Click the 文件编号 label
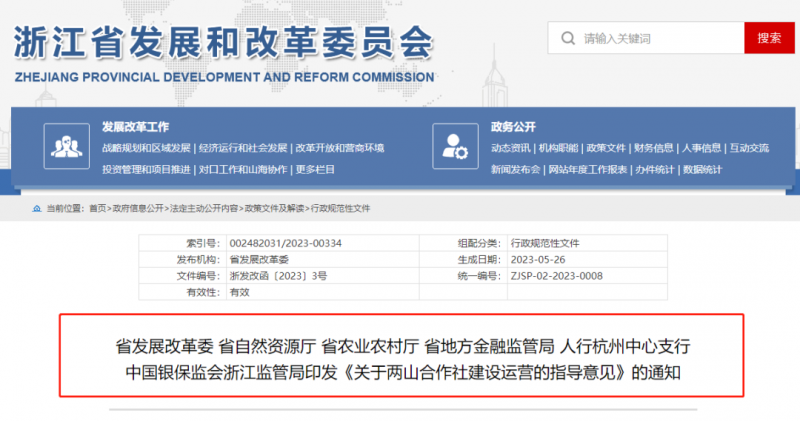Viewport: 800px width, 421px height. pyautogui.click(x=198, y=276)
